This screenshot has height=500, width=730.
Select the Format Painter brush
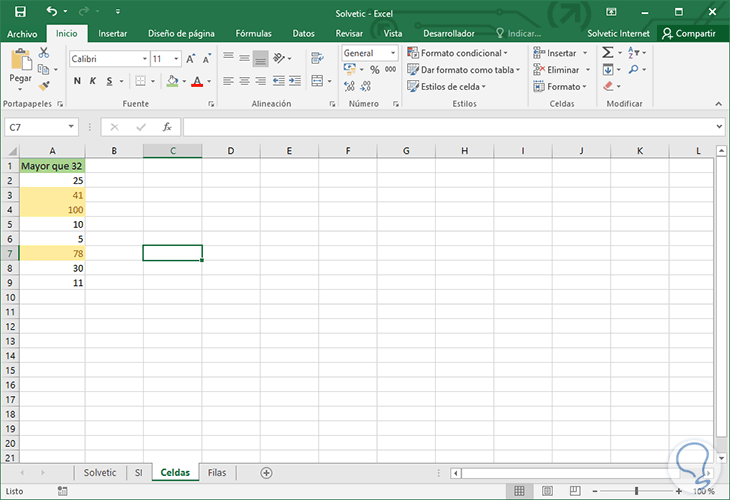click(44, 86)
